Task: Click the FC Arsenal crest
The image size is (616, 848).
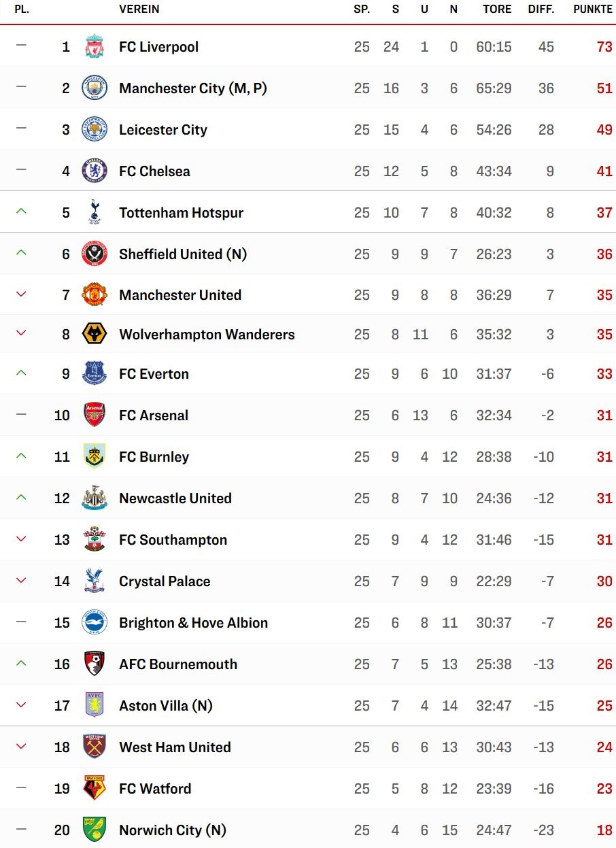Action: tap(95, 415)
